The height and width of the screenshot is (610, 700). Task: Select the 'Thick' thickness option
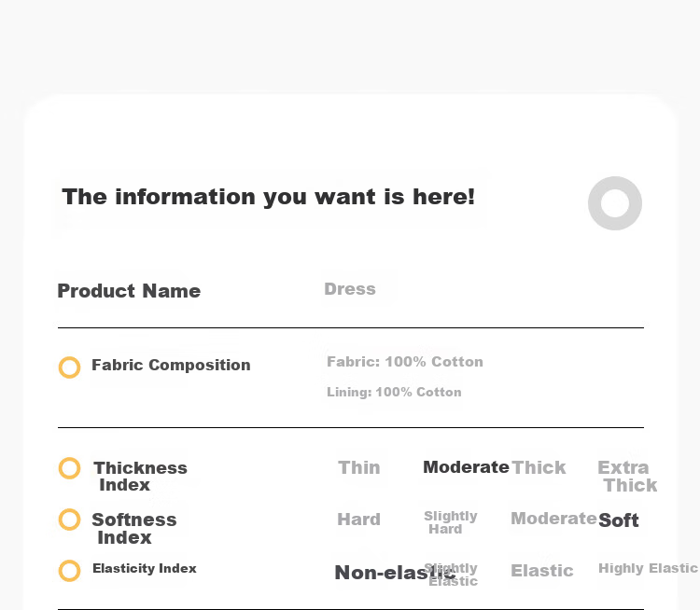539,467
